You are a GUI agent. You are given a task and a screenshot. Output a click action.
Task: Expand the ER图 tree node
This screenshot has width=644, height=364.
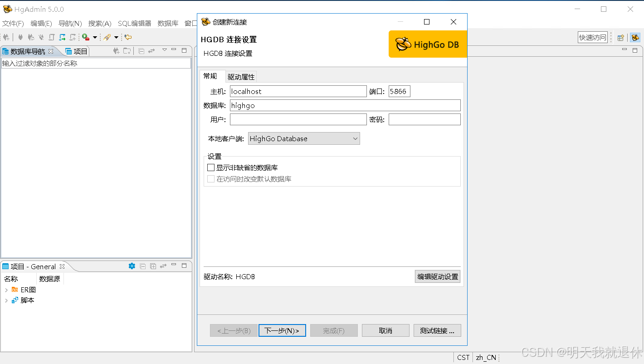(x=6, y=290)
